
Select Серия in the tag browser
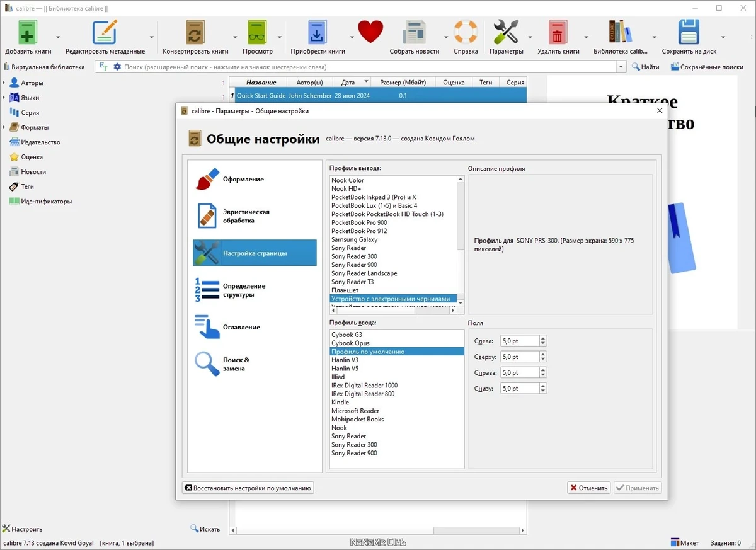click(x=30, y=112)
